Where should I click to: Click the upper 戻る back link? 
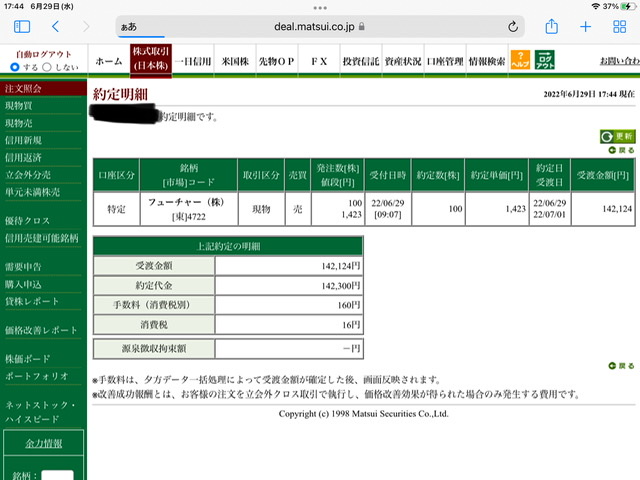pyautogui.click(x=621, y=150)
